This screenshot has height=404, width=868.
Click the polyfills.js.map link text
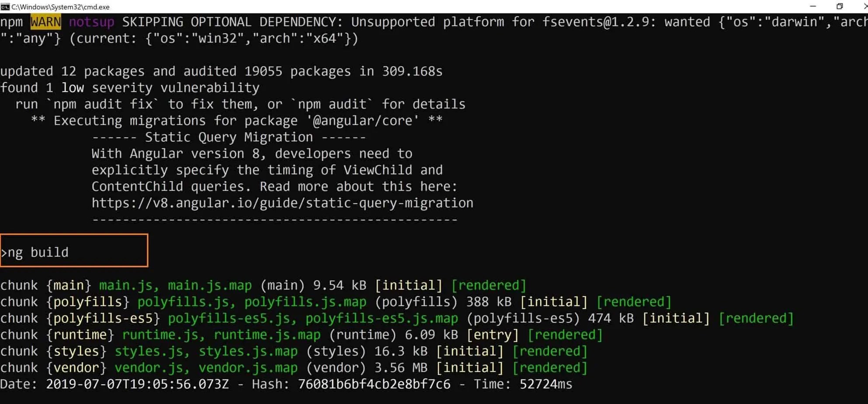point(305,301)
